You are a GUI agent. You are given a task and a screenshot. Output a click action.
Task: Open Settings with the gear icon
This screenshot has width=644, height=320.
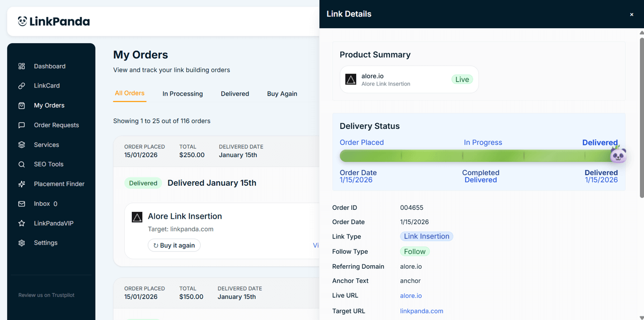[22, 243]
